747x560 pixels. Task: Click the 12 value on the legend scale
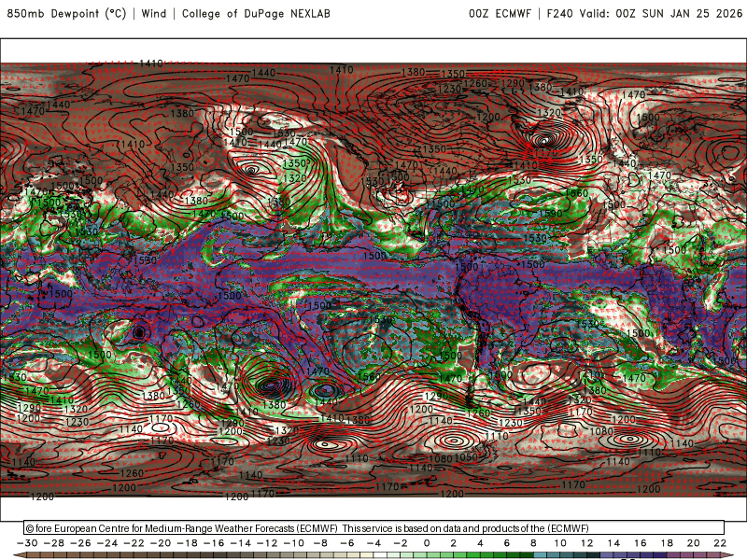coord(587,543)
